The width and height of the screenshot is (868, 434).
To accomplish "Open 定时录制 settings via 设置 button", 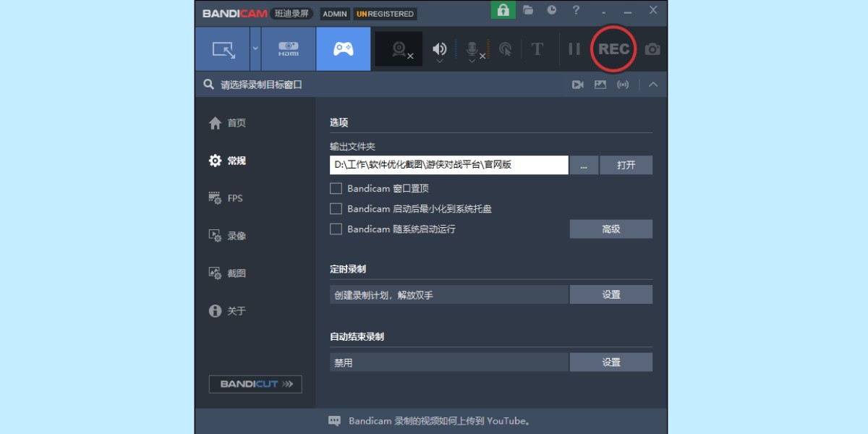I will (x=611, y=294).
